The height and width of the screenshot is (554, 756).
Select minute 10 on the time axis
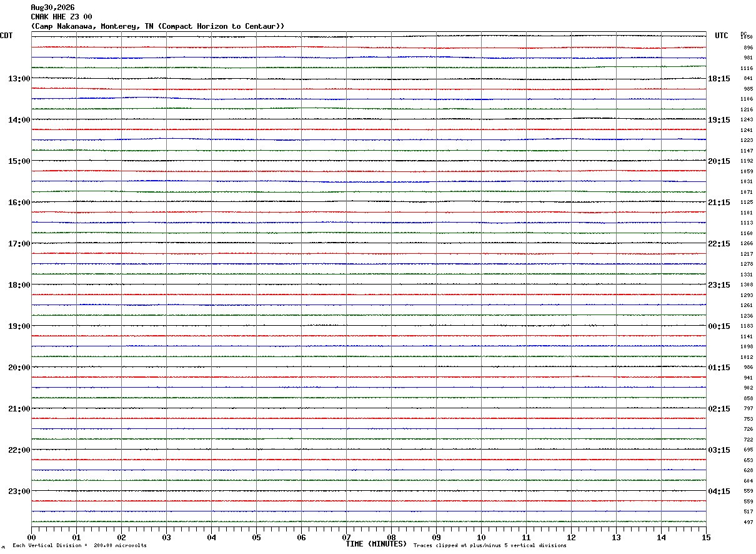pos(481,537)
